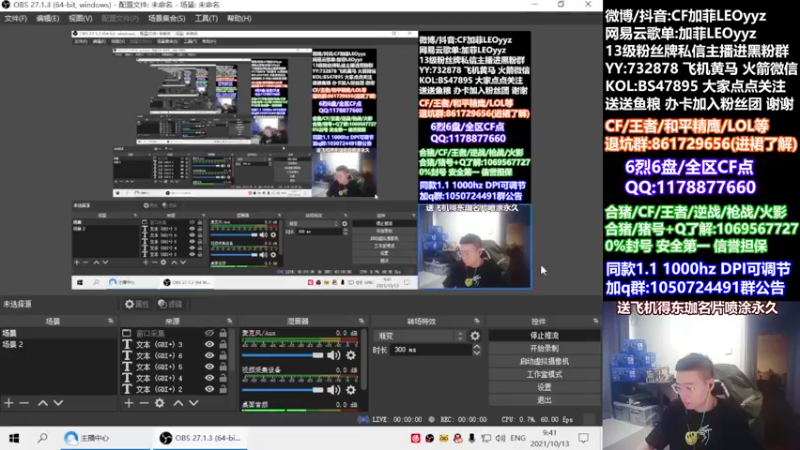Screen dimensions: 800x450
Task: Toggle the lock on 文本 (GDI+) 2
Action: (x=223, y=389)
